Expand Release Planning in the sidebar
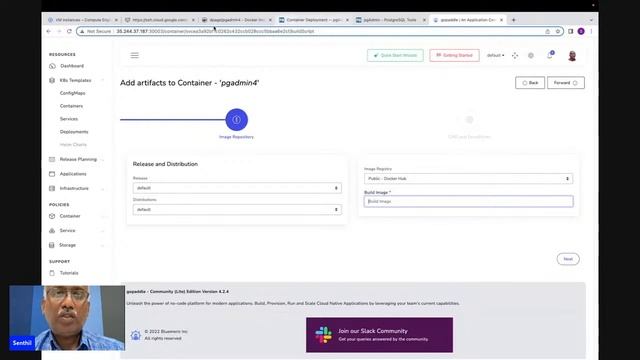Image resolution: width=640 pixels, height=360 pixels. pos(78,159)
